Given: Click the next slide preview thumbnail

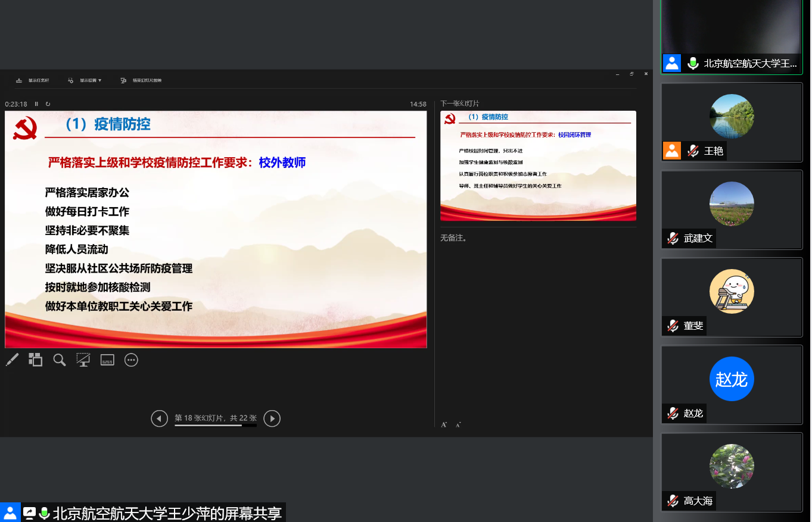Looking at the screenshot, I should pos(538,165).
